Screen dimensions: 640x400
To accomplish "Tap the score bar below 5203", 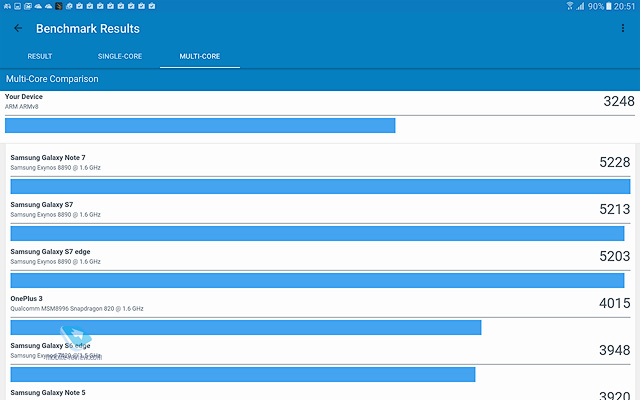I will click(317, 280).
